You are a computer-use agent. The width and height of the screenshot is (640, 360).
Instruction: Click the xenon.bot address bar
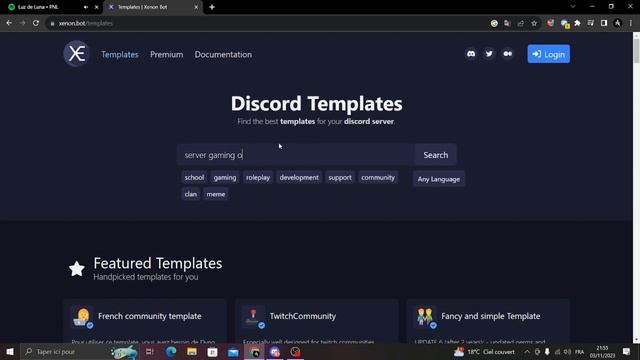pos(265,23)
